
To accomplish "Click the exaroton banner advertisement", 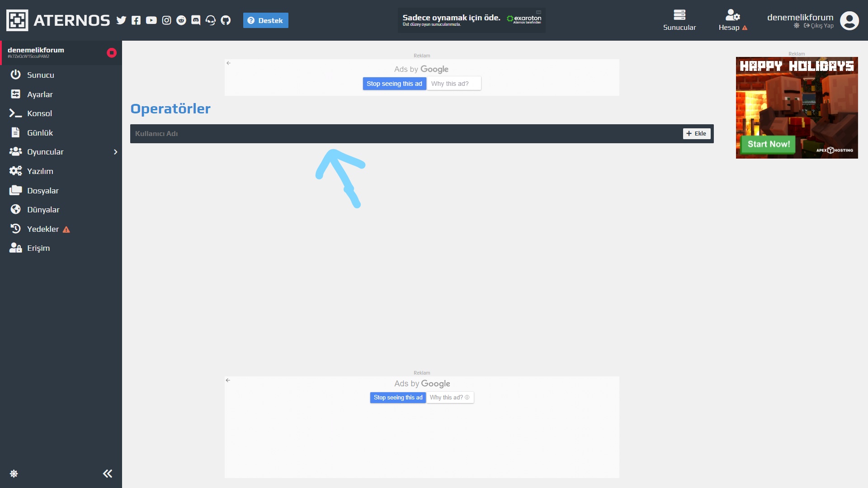I will tap(472, 20).
